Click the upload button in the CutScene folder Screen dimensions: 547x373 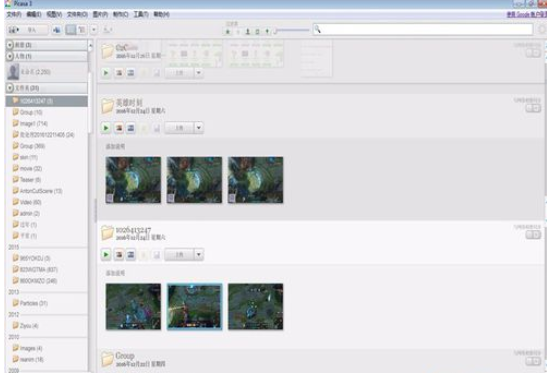(x=179, y=73)
